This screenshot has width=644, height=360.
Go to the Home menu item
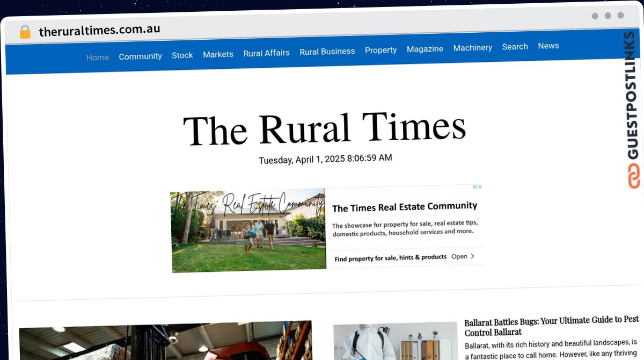[98, 57]
